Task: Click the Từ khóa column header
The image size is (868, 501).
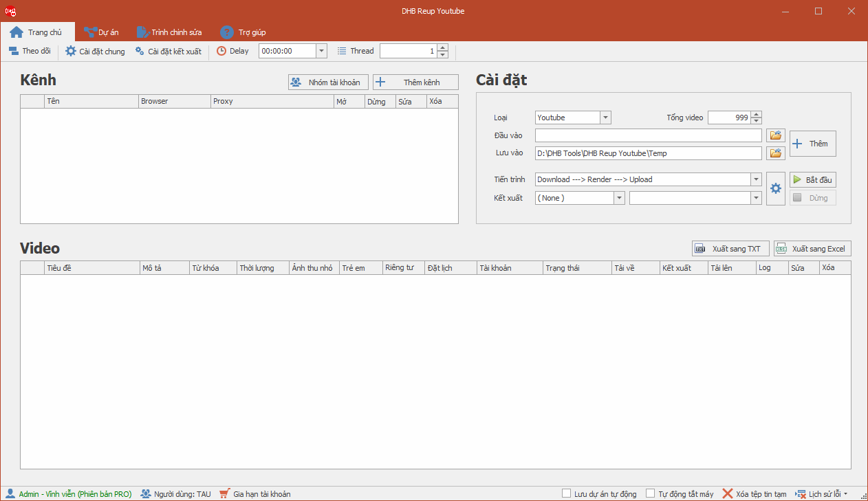Action: pyautogui.click(x=213, y=268)
